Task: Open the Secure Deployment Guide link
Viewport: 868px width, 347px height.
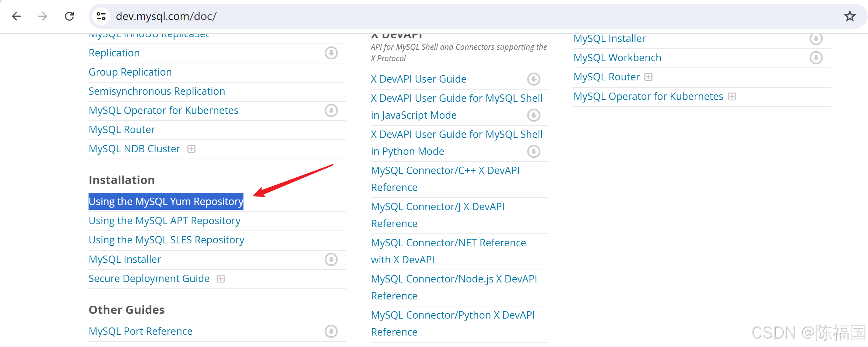Action: tap(149, 278)
